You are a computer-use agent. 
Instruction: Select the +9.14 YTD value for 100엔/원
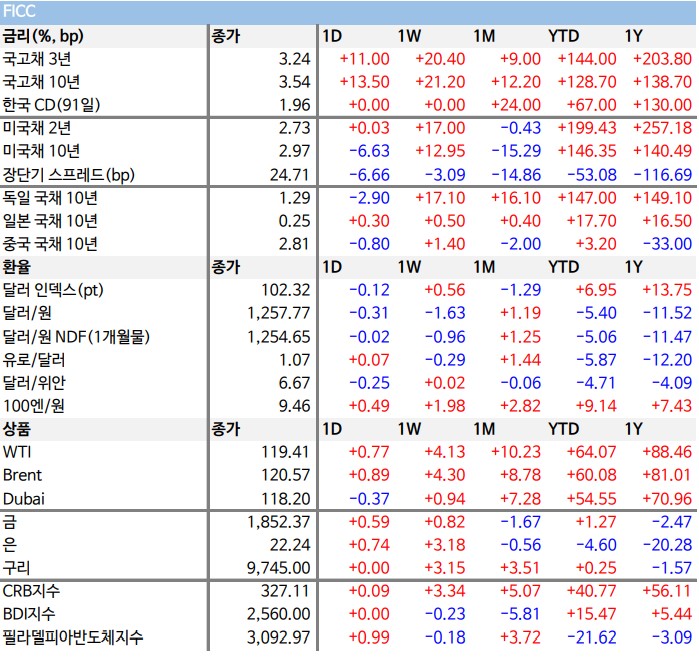coord(596,406)
